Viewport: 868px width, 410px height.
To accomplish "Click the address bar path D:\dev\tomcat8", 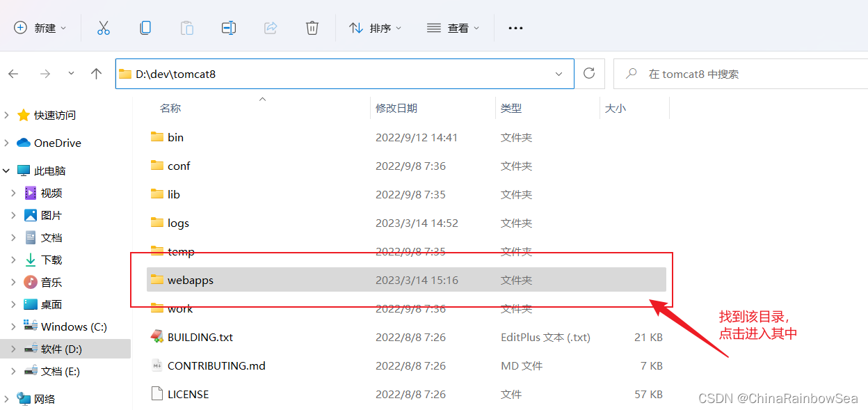I will (176, 74).
